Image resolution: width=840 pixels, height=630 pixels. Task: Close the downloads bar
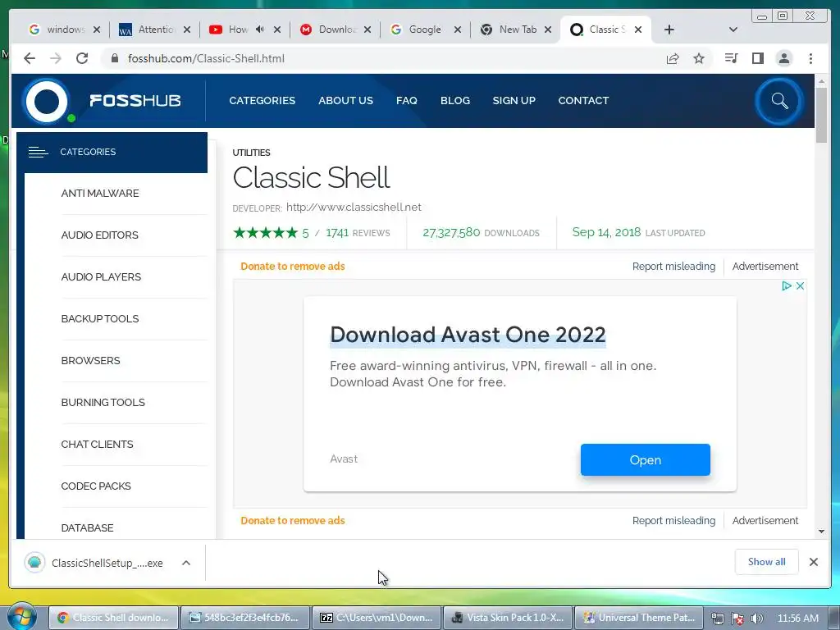pyautogui.click(x=813, y=561)
